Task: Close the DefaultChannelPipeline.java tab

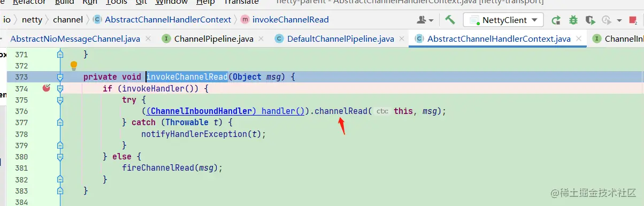Action: tap(402, 39)
